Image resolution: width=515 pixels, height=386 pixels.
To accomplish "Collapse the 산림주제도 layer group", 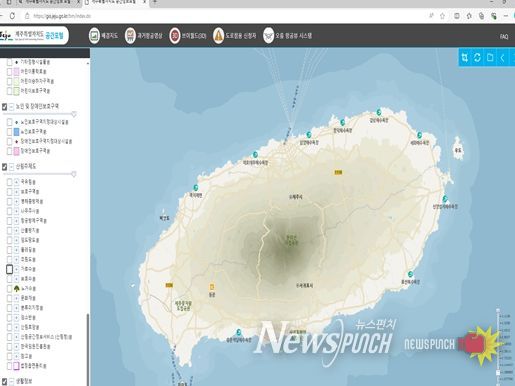I will click(x=12, y=167).
